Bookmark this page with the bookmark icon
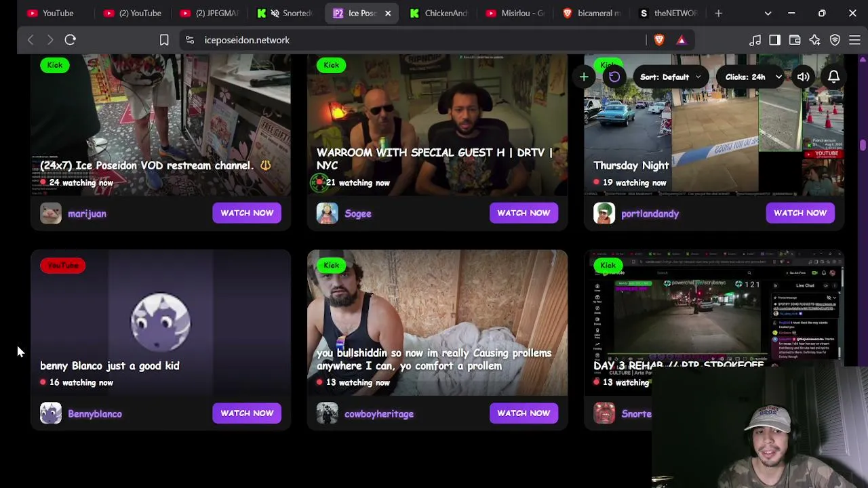 164,40
